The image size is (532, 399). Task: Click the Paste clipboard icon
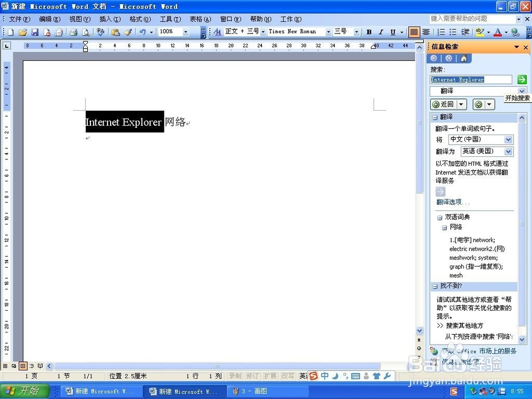(115, 32)
